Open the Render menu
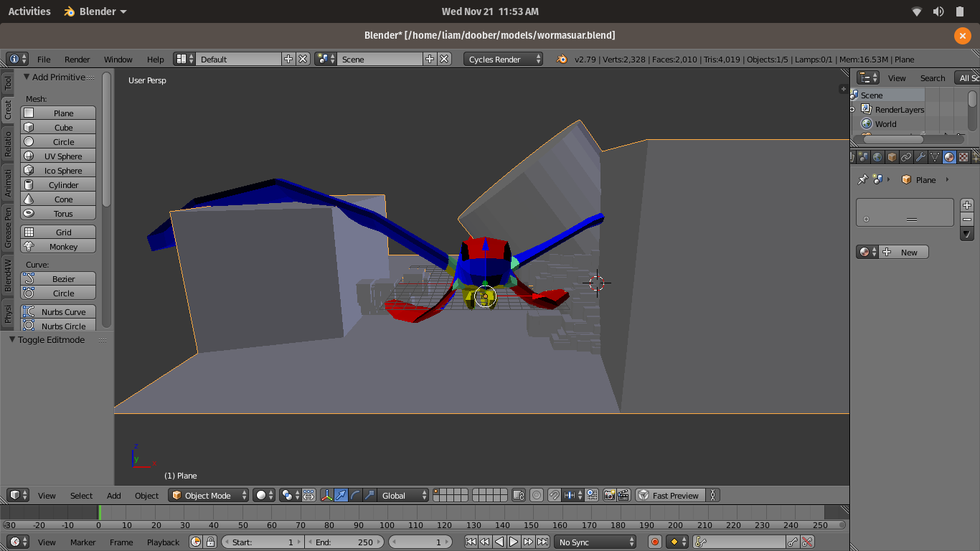This screenshot has width=980, height=551. point(77,60)
